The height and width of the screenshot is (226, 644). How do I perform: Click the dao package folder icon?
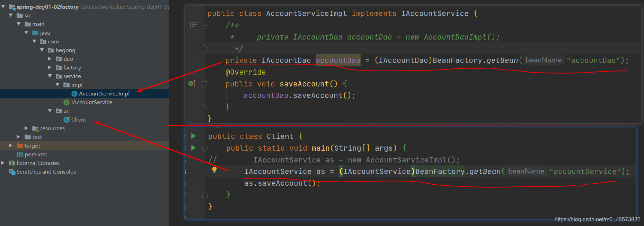pyautogui.click(x=59, y=59)
